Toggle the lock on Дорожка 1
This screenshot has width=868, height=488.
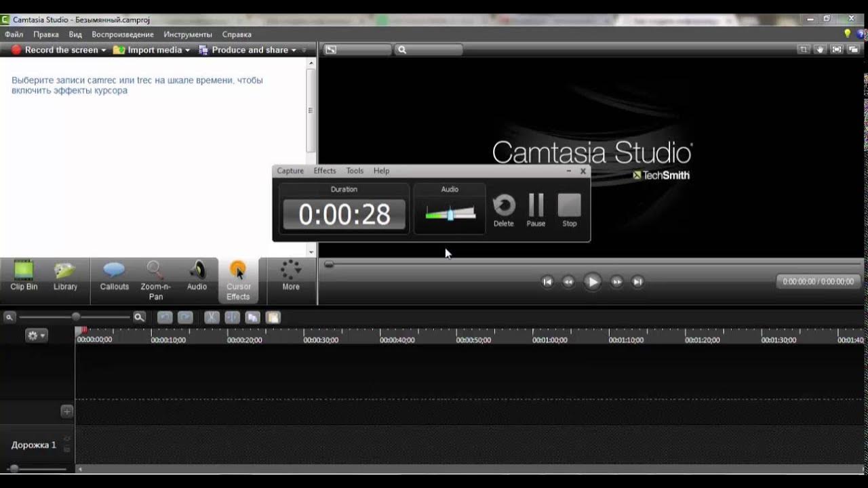pyautogui.click(x=66, y=449)
